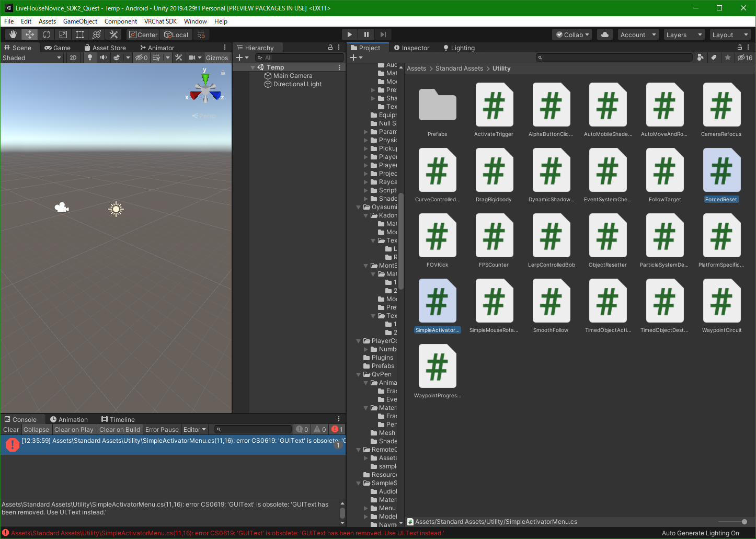This screenshot has height=539, width=756.
Task: Click the Pause button
Action: pos(366,35)
